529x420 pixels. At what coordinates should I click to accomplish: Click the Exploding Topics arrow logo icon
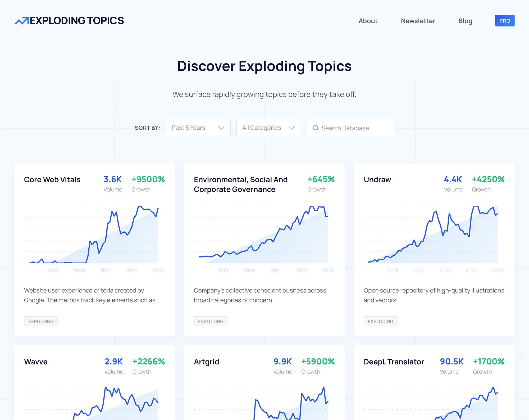22,21
